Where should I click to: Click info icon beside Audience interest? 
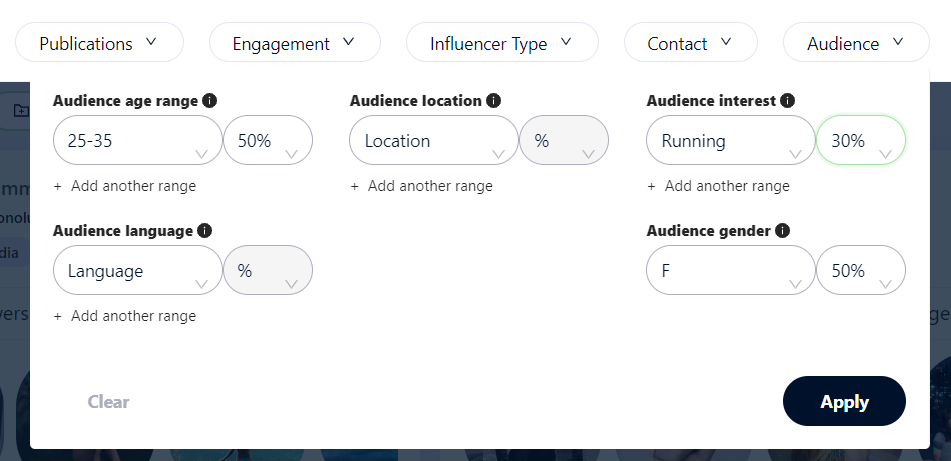(788, 101)
